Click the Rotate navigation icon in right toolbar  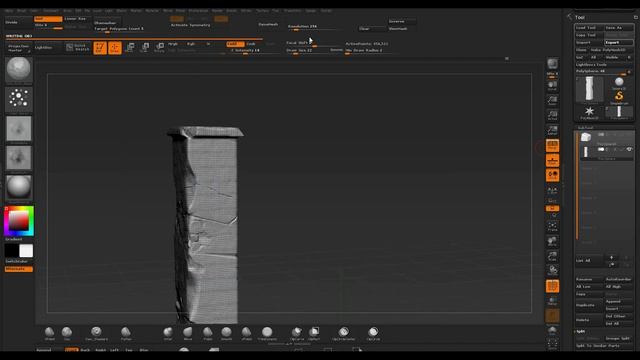[552, 270]
